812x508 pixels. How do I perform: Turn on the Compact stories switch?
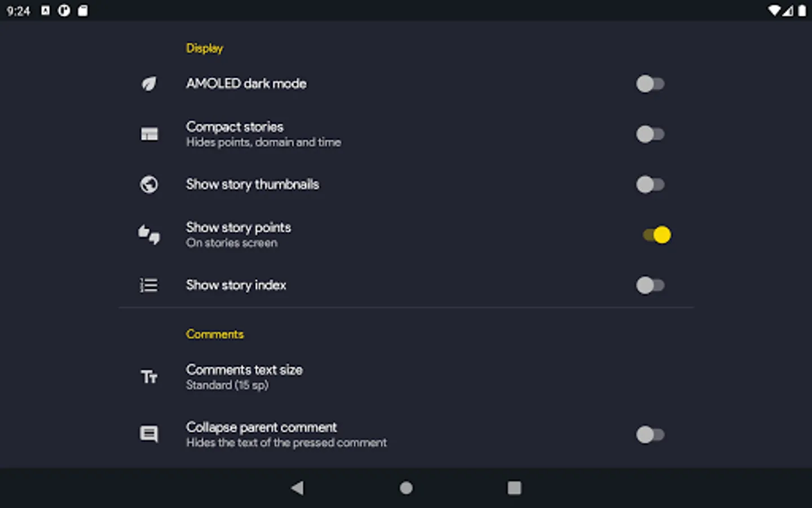[x=650, y=134]
